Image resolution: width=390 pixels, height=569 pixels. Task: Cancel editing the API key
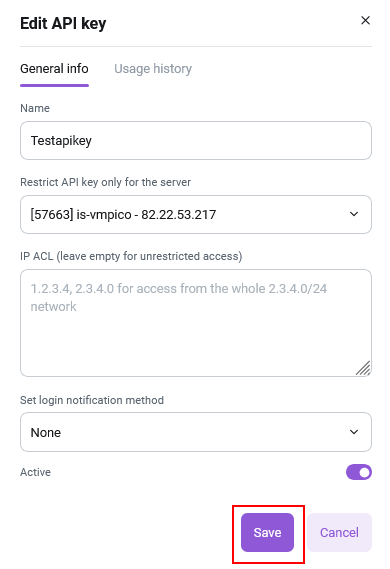point(339,532)
